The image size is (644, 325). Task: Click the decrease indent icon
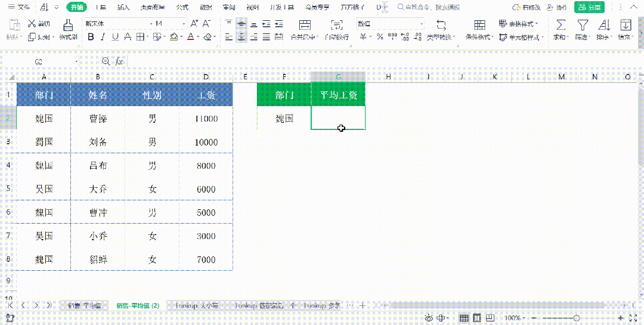(x=267, y=24)
